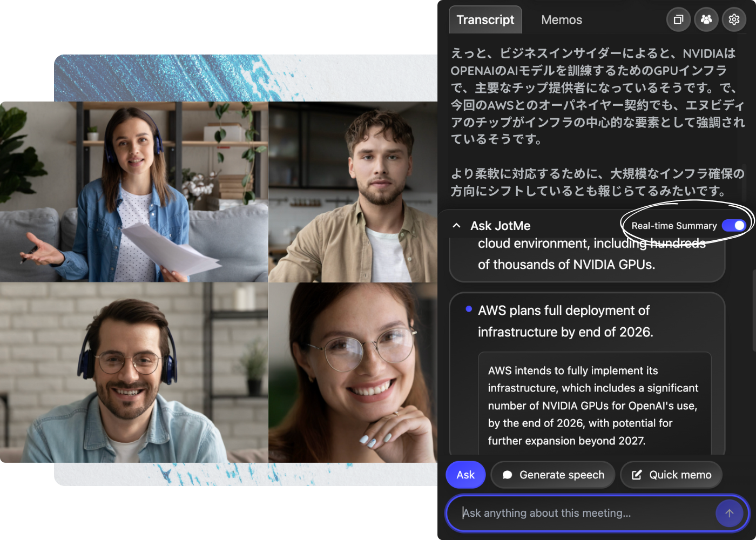Open the participants group icon
The height and width of the screenshot is (540, 756).
[706, 19]
